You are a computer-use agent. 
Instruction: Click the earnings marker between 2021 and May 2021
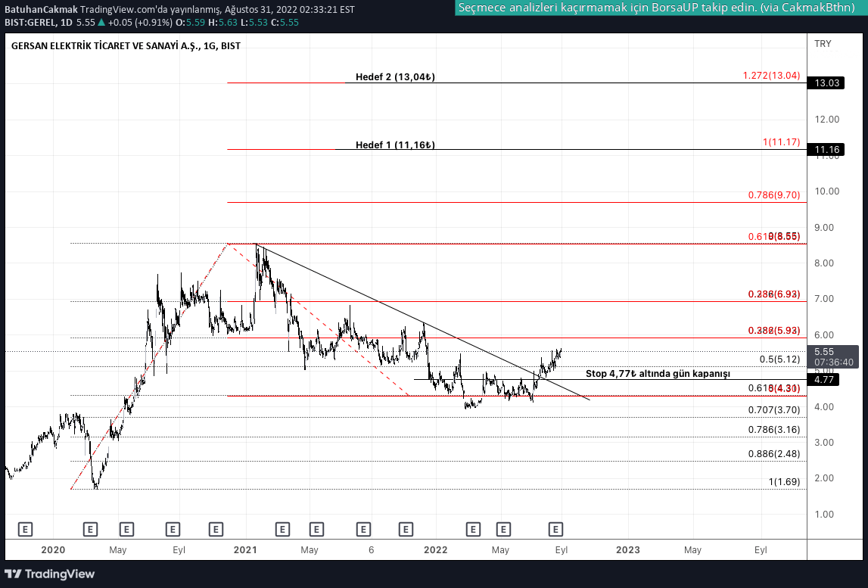(x=282, y=529)
